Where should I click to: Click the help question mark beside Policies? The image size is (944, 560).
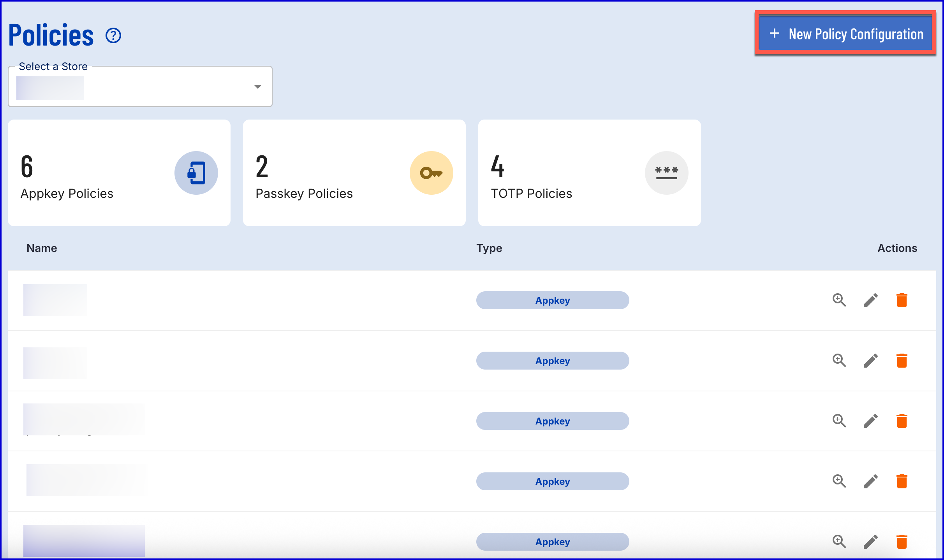click(x=113, y=36)
